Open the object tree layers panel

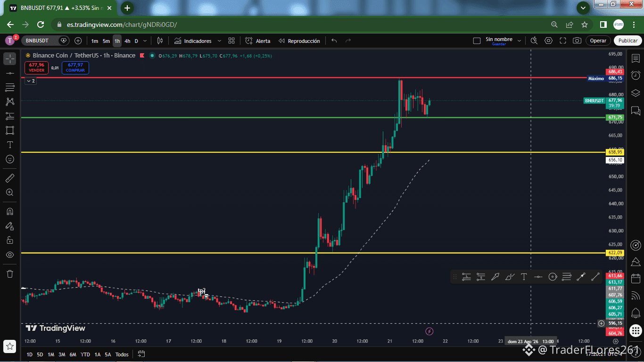636,93
